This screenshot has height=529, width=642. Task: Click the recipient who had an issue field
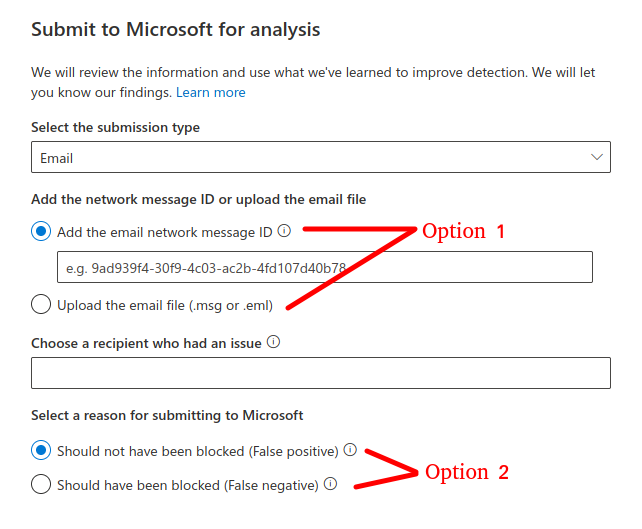[321, 373]
